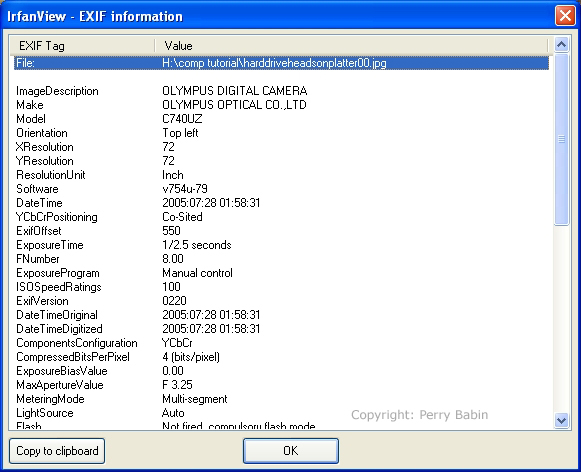Click the vertical scrollbar thumb
Image resolution: width=581 pixels, height=472 pixels.
tap(561, 139)
